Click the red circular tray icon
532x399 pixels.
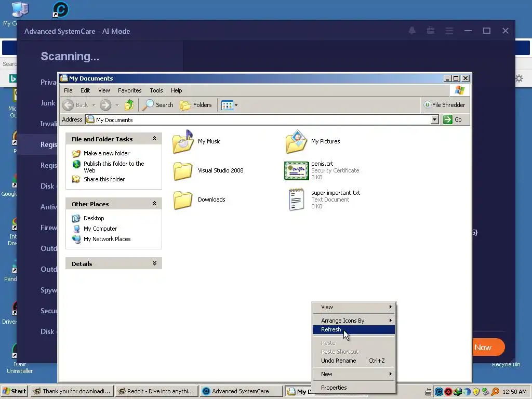point(448,392)
